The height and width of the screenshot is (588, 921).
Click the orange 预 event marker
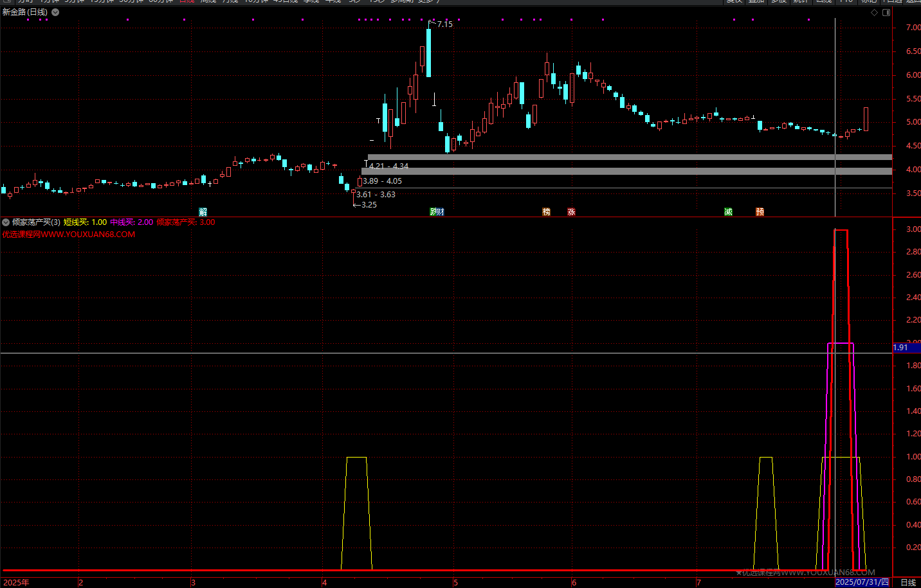pyautogui.click(x=760, y=211)
